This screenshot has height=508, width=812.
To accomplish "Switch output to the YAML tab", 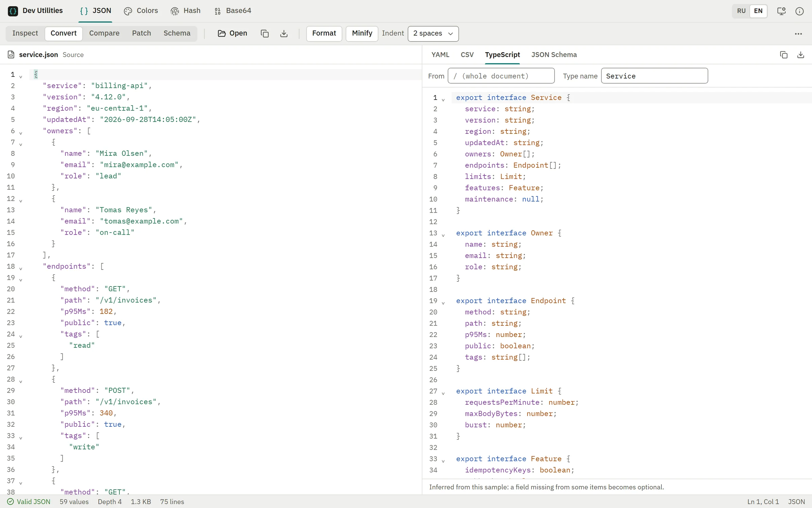I will (440, 55).
